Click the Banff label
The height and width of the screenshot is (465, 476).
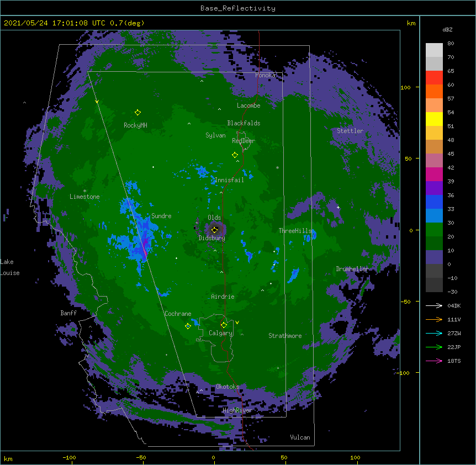68,313
